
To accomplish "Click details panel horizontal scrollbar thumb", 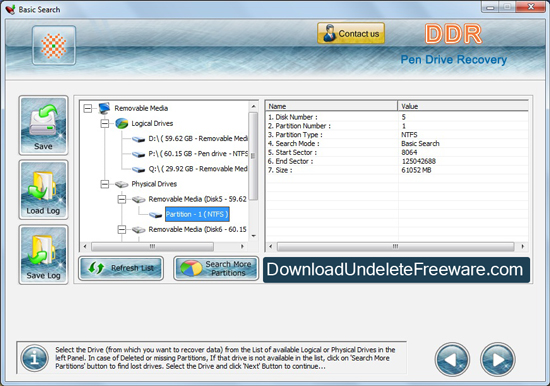I will tap(395, 247).
